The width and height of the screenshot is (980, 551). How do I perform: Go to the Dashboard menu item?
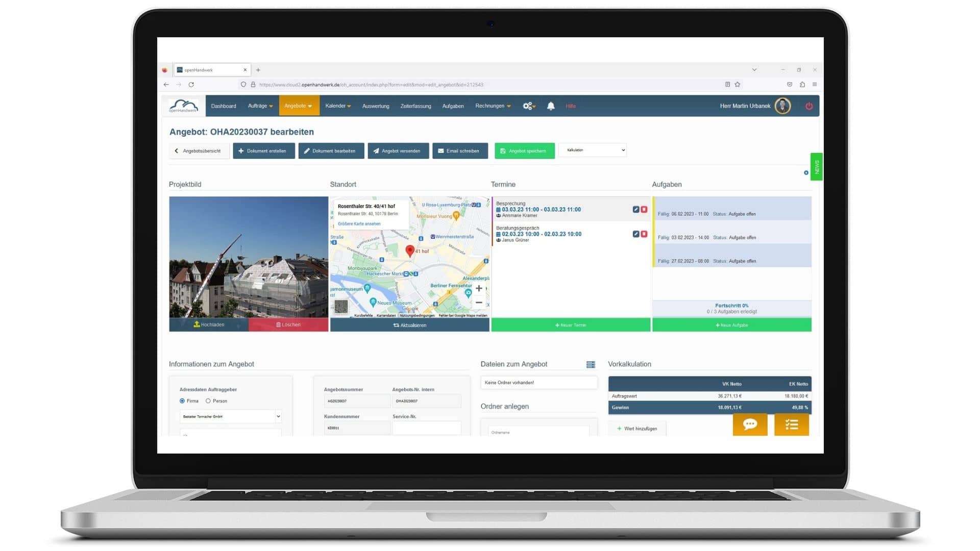(224, 106)
